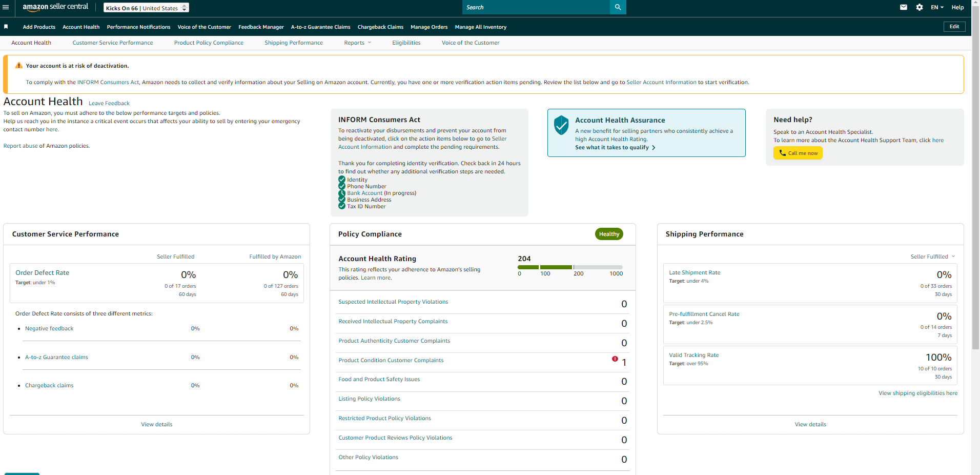The height and width of the screenshot is (475, 980).
Task: Open the A-to-z Guarantee claims metric link
Action: pos(56,357)
